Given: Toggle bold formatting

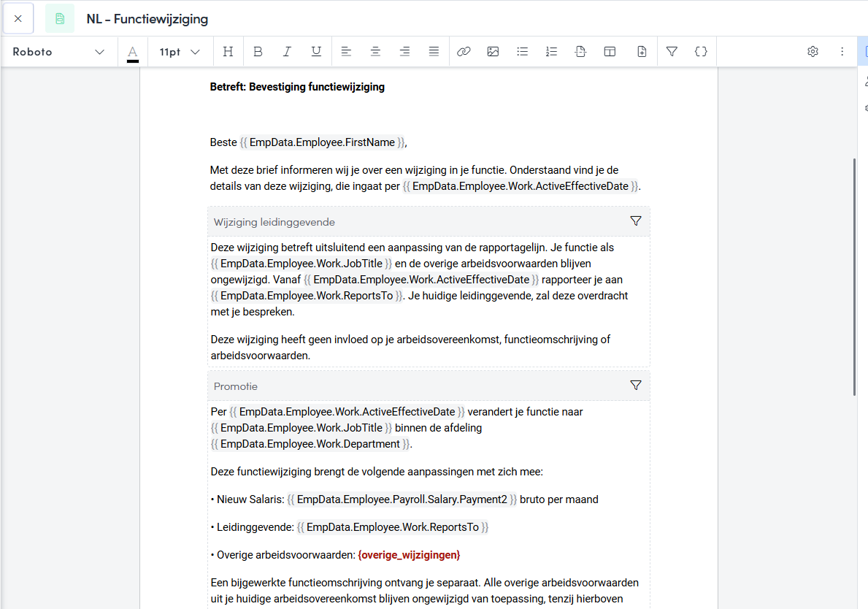Looking at the screenshot, I should (x=258, y=52).
